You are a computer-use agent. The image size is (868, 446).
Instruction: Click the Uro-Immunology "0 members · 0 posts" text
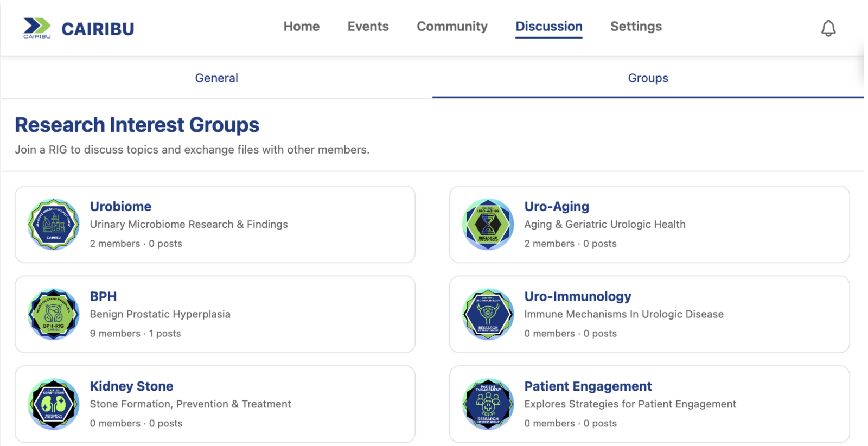571,334
